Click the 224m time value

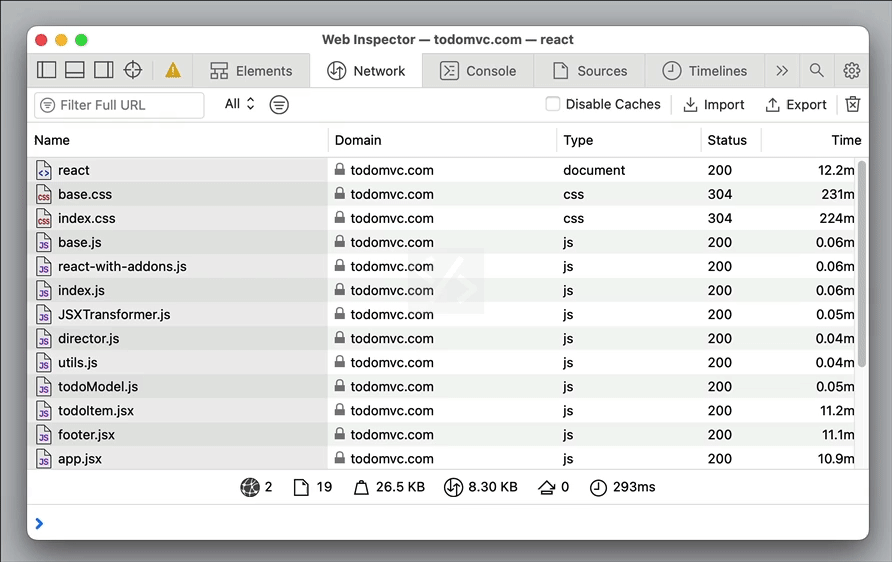[837, 218]
